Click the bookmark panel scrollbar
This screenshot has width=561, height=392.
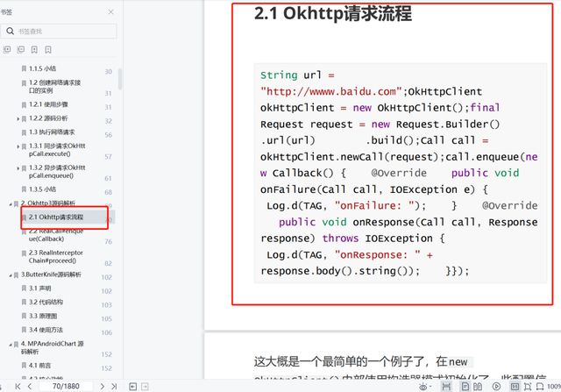[x=120, y=79]
